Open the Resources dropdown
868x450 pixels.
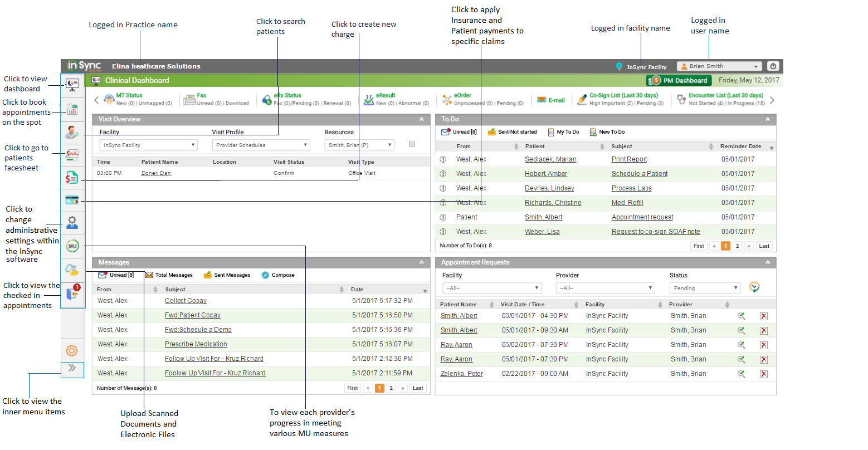pyautogui.click(x=359, y=145)
